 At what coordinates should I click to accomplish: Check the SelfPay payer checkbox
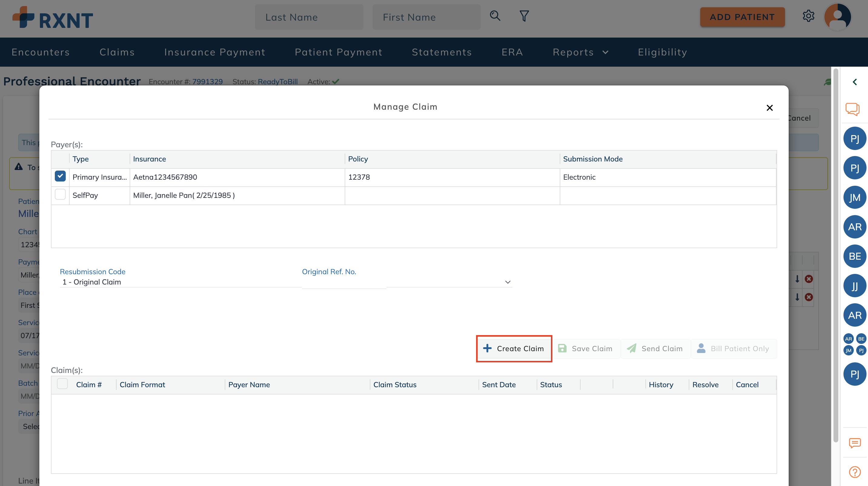pos(60,195)
